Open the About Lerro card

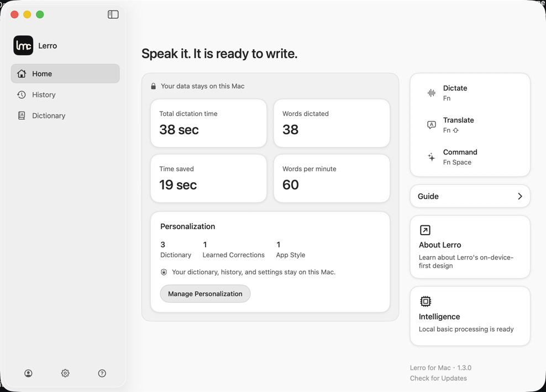[x=470, y=247]
